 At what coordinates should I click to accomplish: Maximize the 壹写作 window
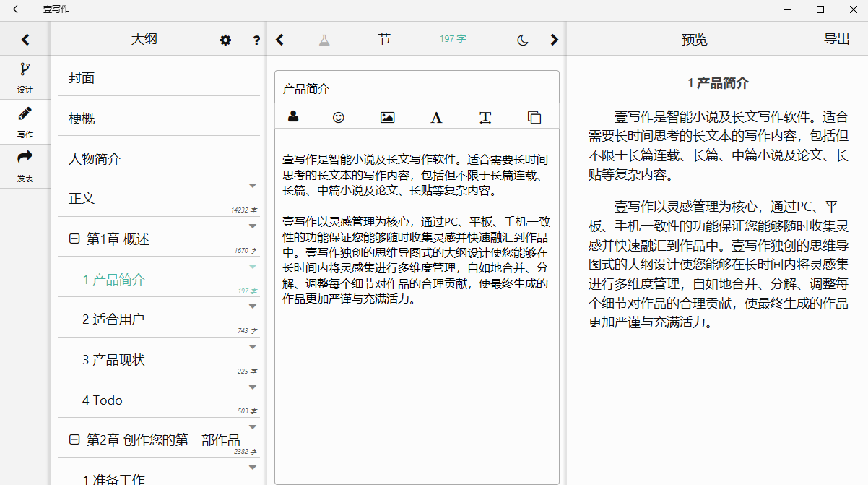click(x=820, y=9)
